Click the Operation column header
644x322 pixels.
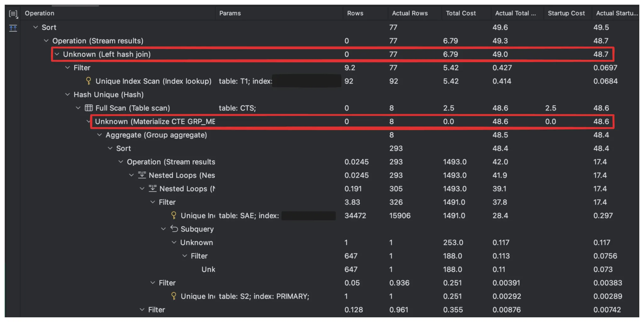click(x=40, y=13)
